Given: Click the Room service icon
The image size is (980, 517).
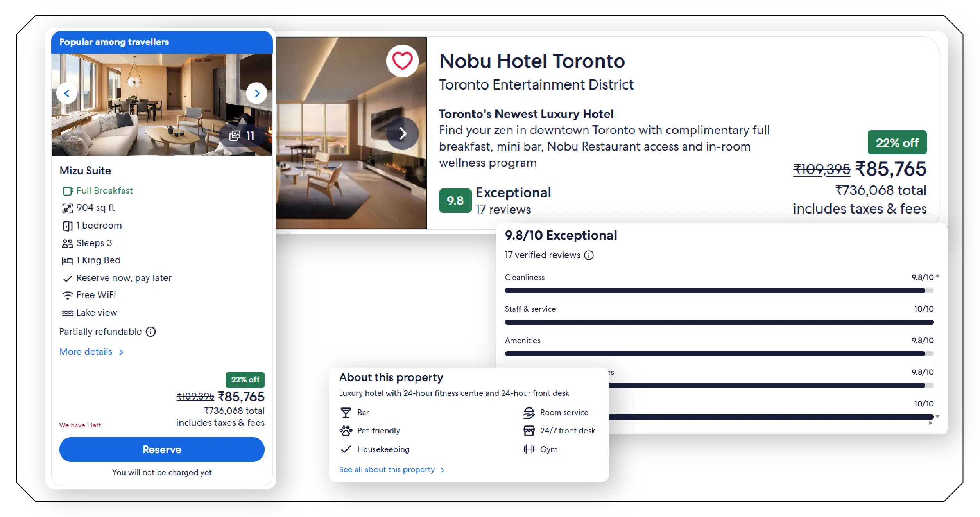Looking at the screenshot, I should (x=529, y=413).
